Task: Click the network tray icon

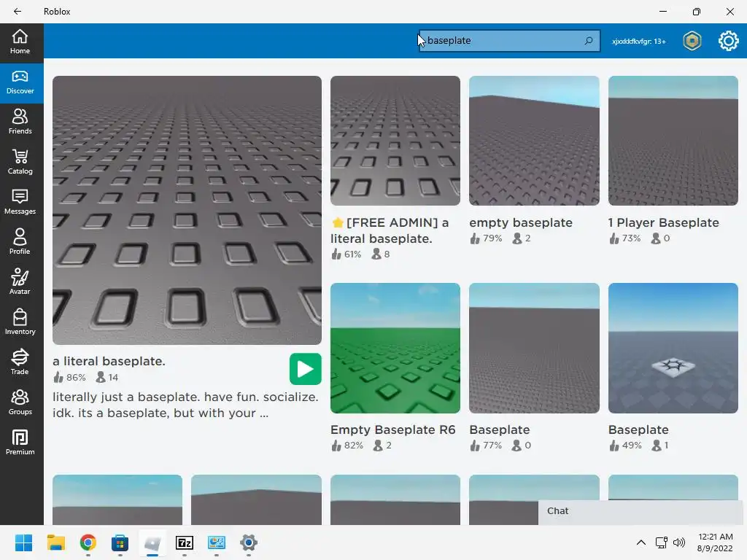Action: pos(661,542)
